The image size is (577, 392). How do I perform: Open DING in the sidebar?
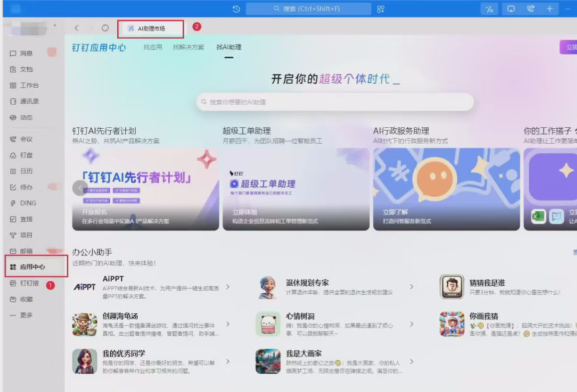(x=23, y=203)
